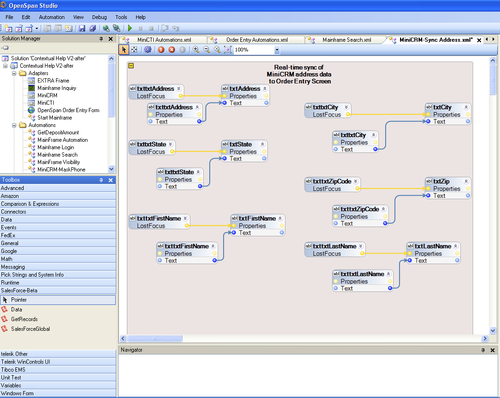Click the yellow collapse icon on comment box
The width and height of the screenshot is (500, 398).
pos(131,66)
